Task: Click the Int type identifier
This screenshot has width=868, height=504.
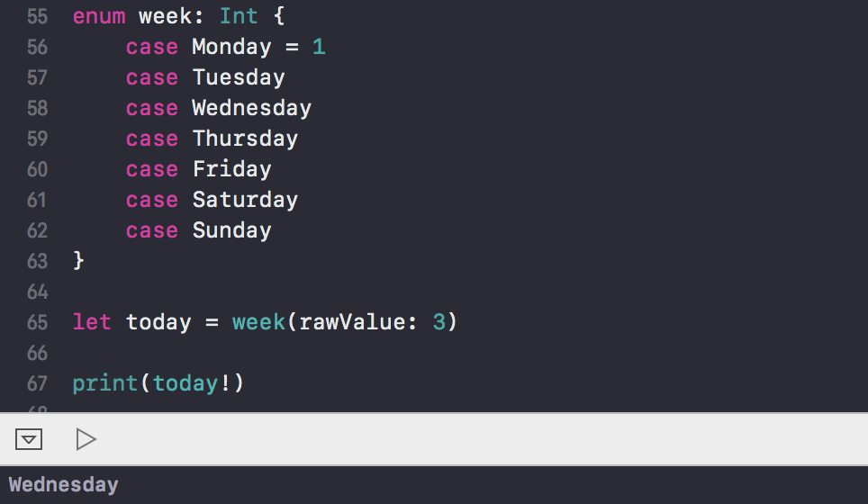Action: click(239, 16)
